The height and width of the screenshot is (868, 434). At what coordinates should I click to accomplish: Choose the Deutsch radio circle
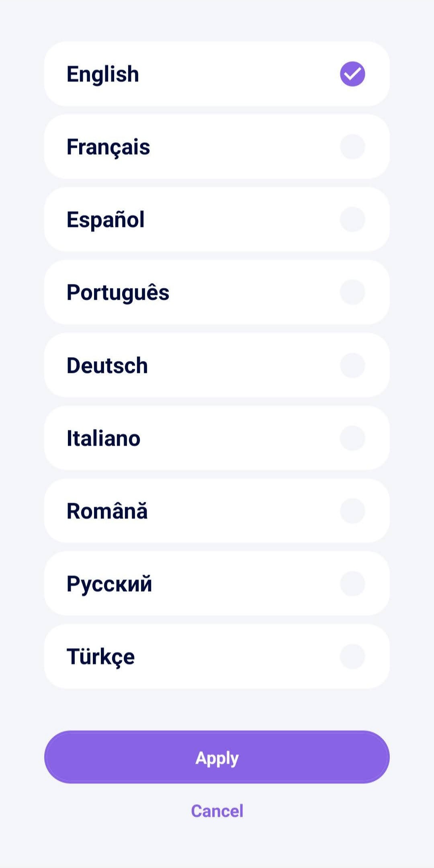(352, 365)
